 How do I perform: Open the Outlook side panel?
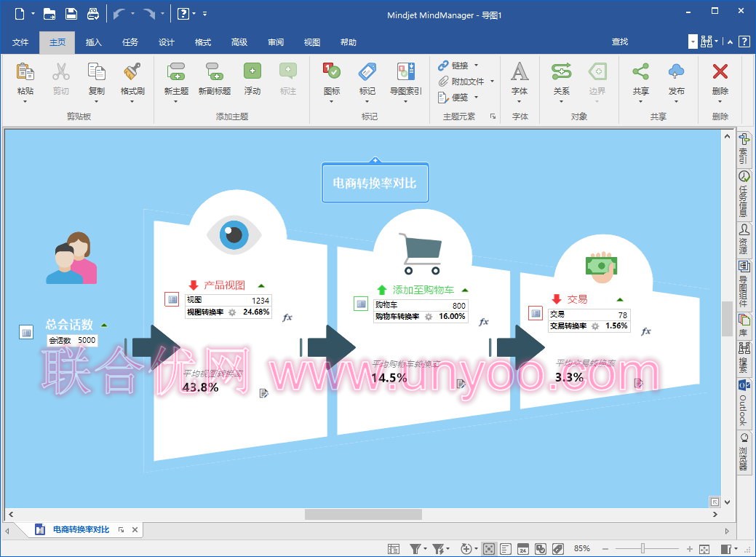(x=744, y=402)
